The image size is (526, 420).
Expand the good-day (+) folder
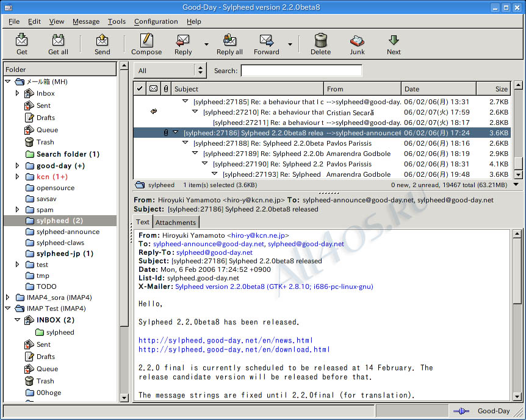pyautogui.click(x=18, y=166)
